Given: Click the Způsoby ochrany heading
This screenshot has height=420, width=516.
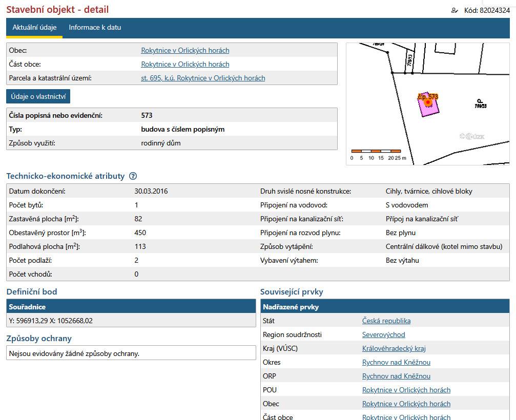Looking at the screenshot, I should pyautogui.click(x=39, y=339).
